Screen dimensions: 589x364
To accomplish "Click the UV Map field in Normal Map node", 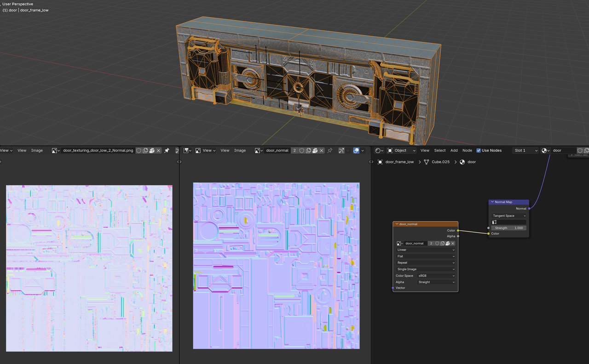I will coord(509,222).
